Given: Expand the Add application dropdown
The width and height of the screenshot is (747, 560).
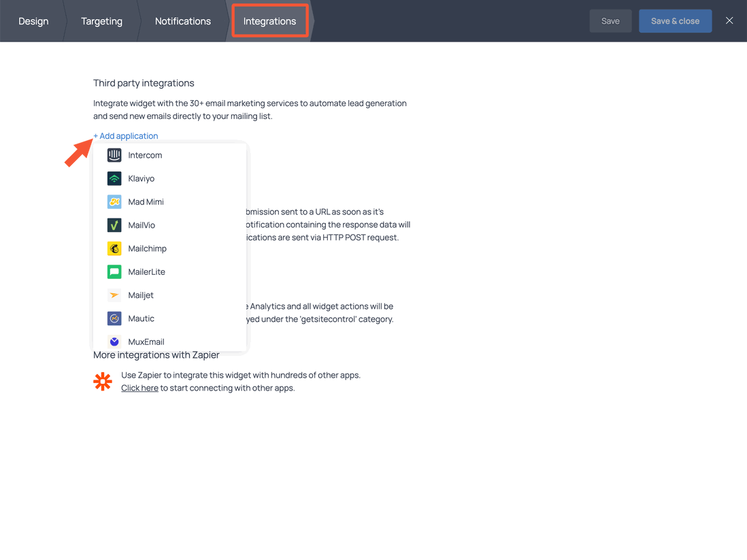Looking at the screenshot, I should point(125,135).
